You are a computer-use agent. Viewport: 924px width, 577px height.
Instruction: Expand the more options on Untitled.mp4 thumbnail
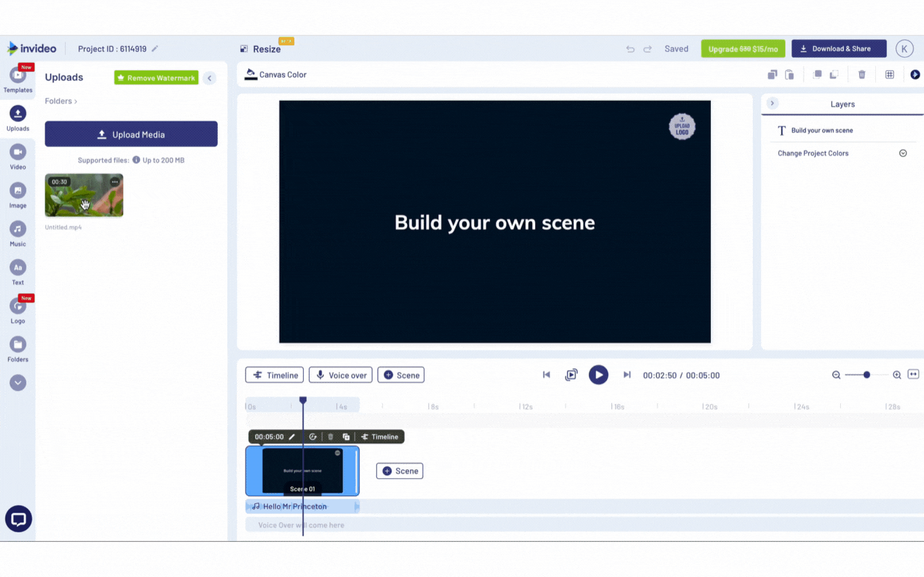[115, 181]
